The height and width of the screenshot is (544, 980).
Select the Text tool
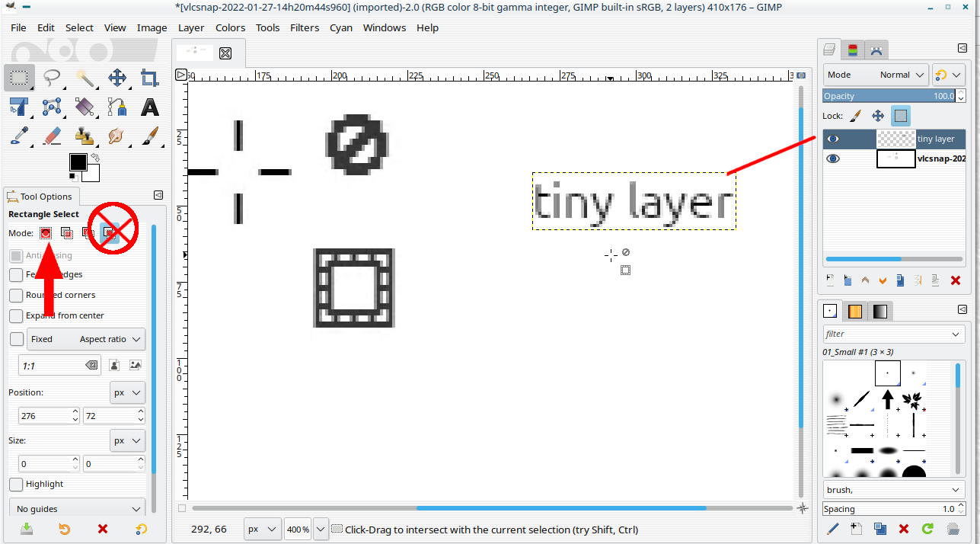point(150,107)
